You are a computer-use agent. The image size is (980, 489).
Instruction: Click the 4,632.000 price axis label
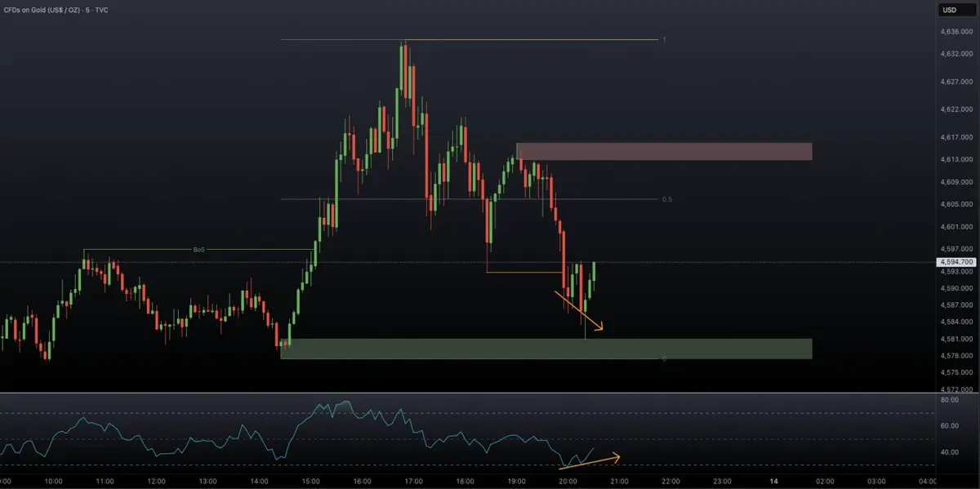pos(955,54)
